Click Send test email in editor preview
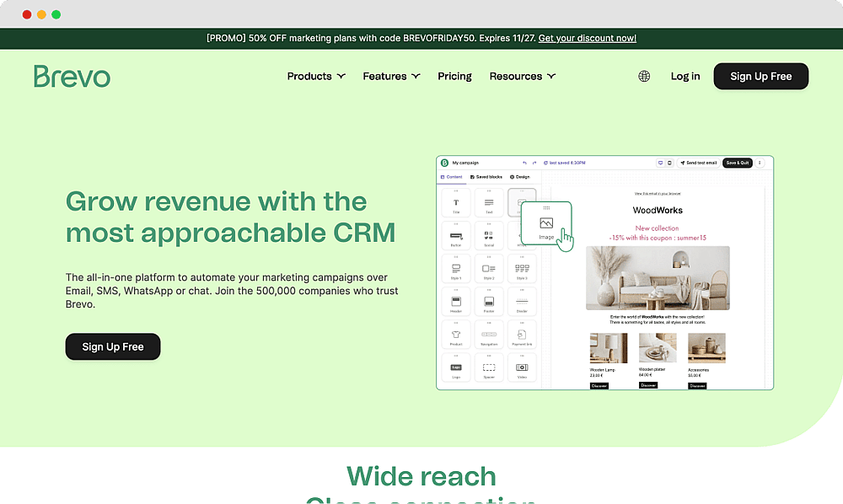 point(698,163)
